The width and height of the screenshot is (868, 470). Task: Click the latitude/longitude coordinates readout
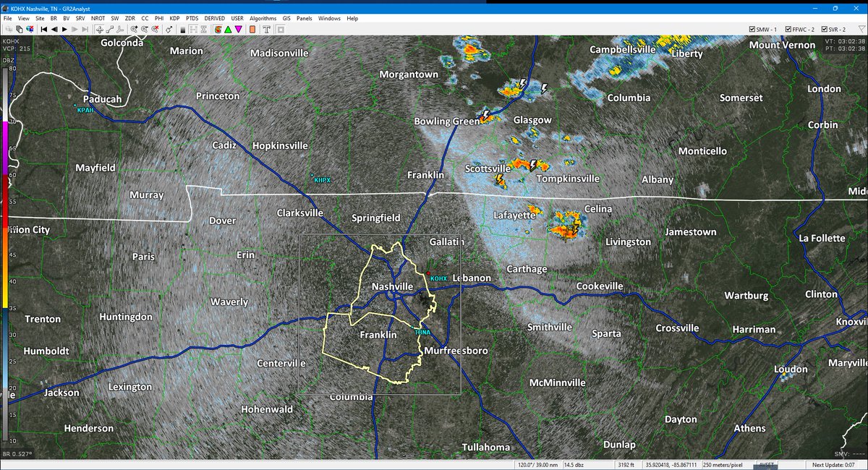(670, 464)
